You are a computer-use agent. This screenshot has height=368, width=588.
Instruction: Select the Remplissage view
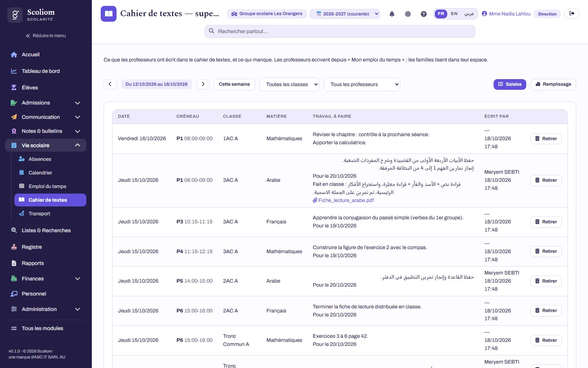click(553, 84)
